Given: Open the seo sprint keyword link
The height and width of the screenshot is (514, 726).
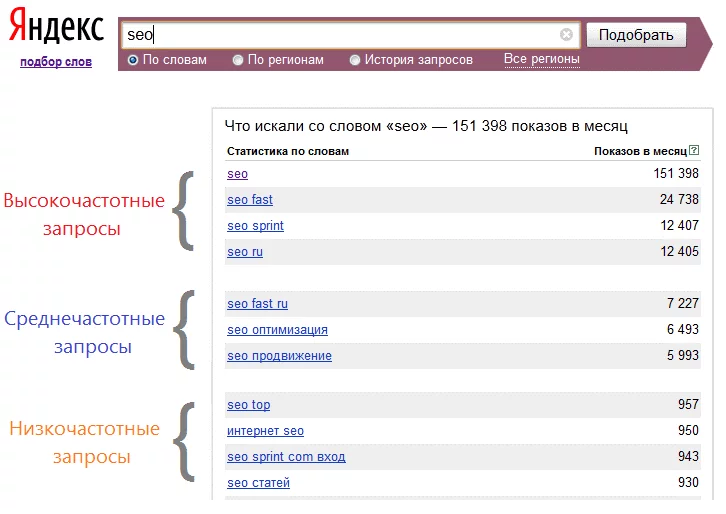Looking at the screenshot, I should [x=256, y=226].
